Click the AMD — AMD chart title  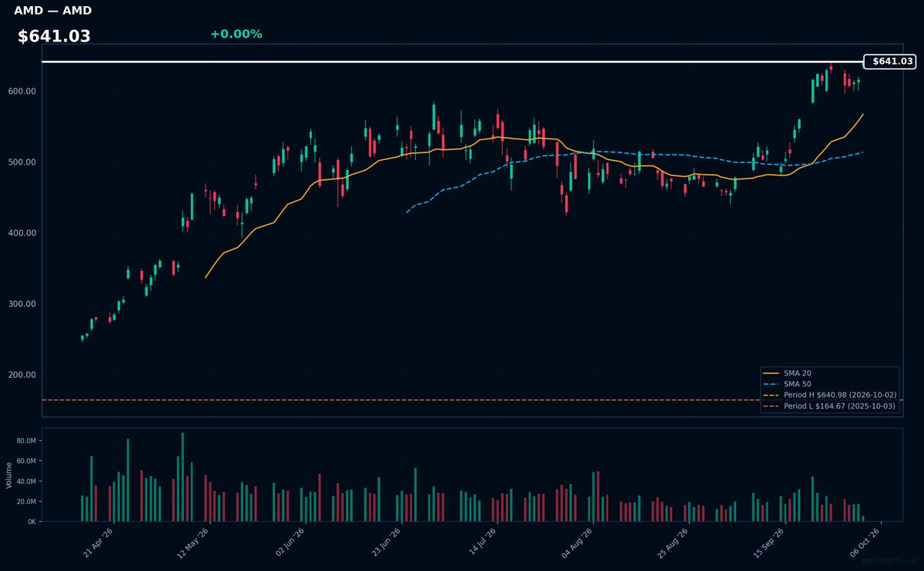[52, 11]
